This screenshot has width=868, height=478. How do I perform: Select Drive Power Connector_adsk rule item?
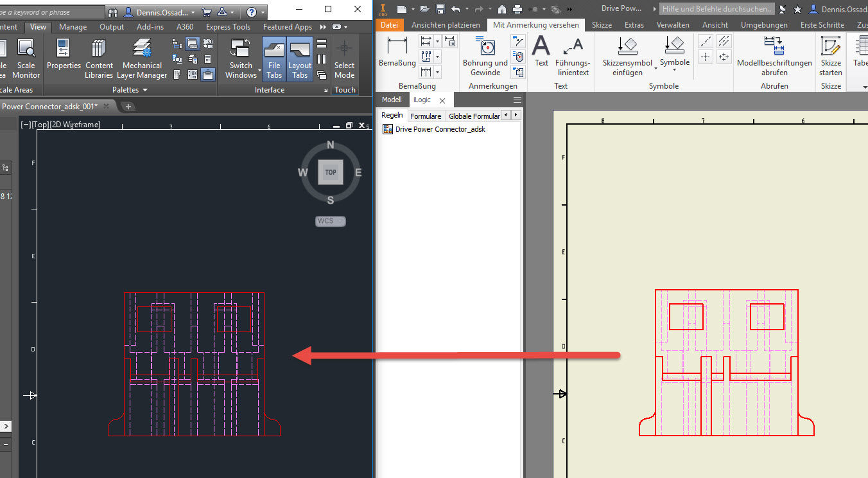[434, 129]
